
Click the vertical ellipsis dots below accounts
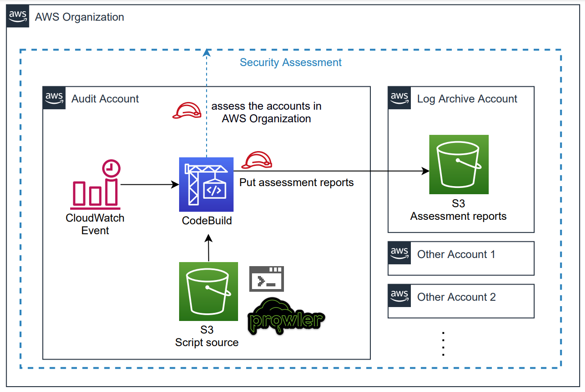(443, 344)
